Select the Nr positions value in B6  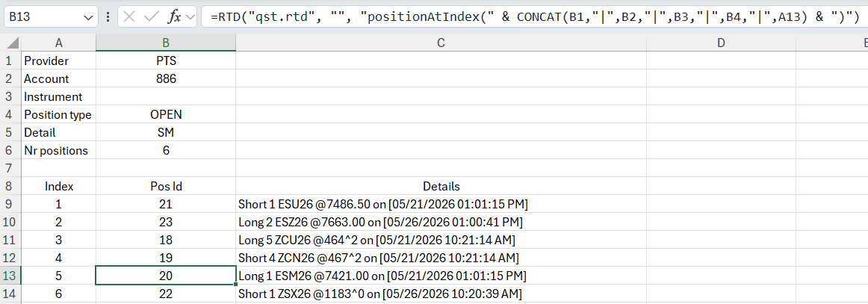coord(166,150)
